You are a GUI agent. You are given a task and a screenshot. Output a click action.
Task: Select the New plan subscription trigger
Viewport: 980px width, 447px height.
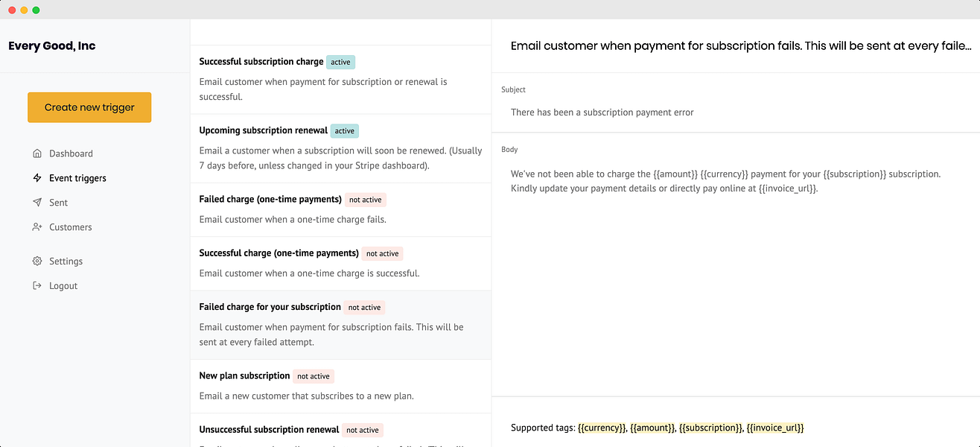coord(341,386)
